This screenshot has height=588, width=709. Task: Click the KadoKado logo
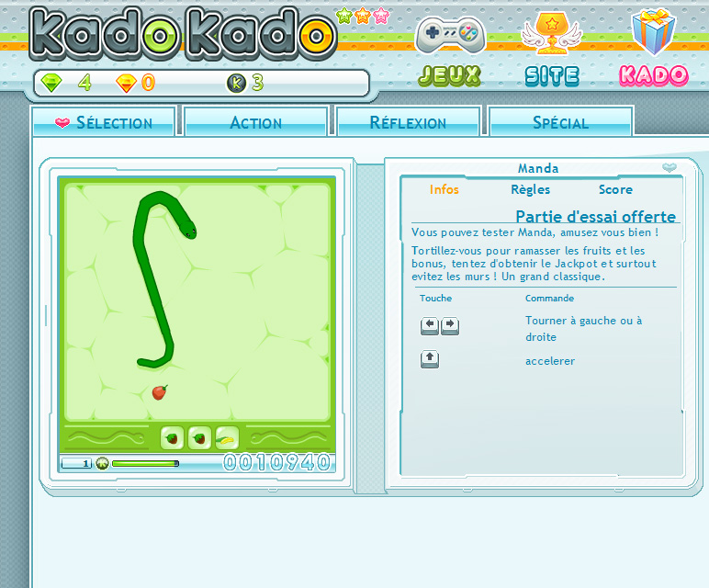(182, 35)
